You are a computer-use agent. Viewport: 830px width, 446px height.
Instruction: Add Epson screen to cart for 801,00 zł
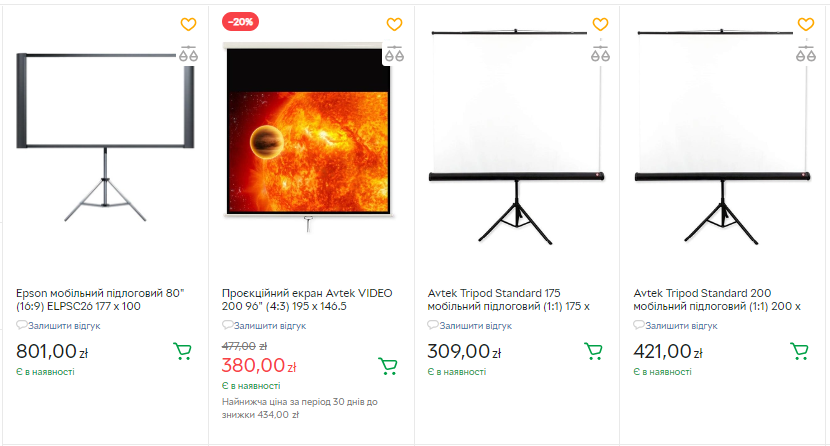pyautogui.click(x=182, y=351)
